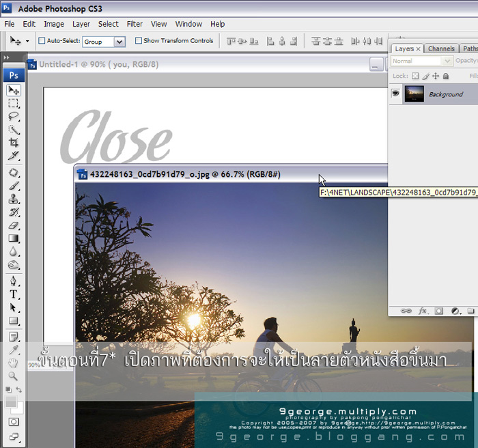Screen dimensions: 478x448
Task: Select the Quick Selection tool
Action: click(14, 130)
